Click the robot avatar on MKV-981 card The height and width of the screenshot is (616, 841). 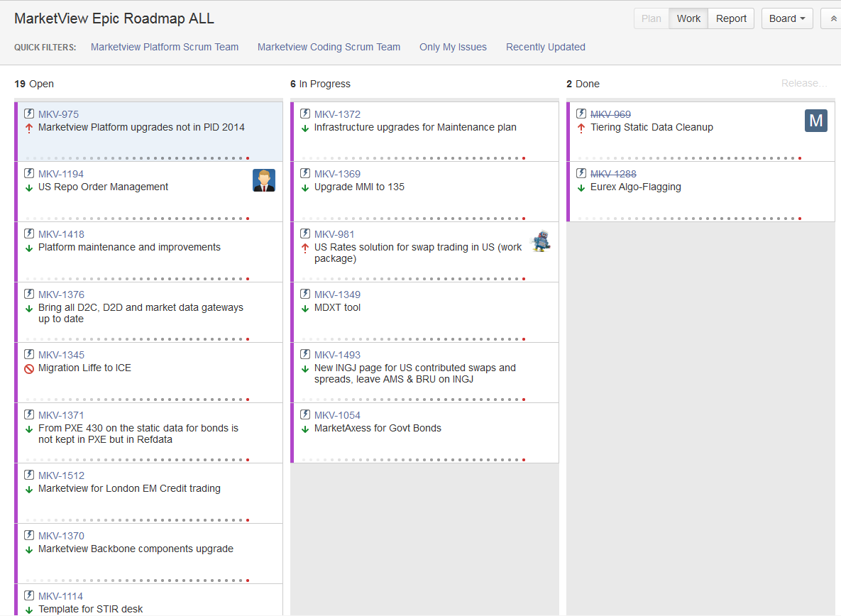(x=541, y=241)
